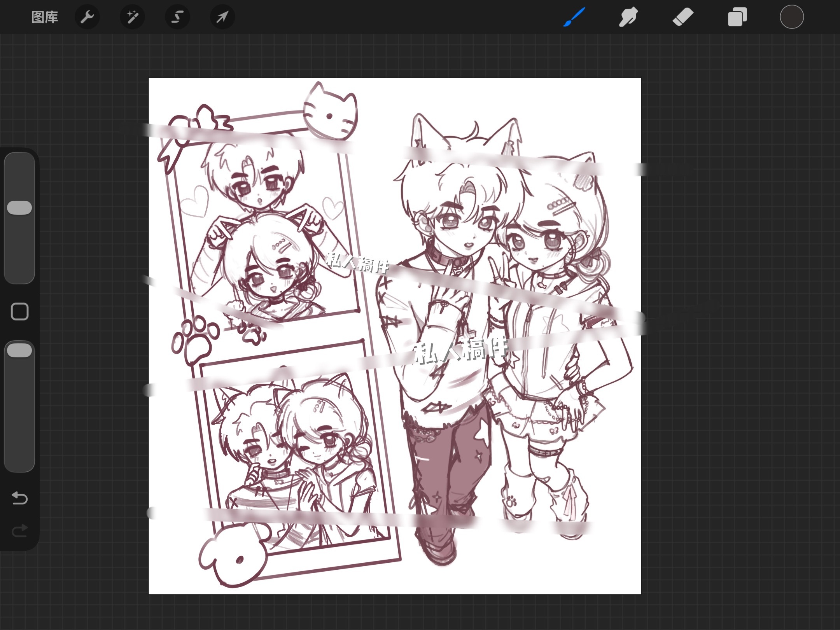840x630 pixels.
Task: Click the brush opacity slider handle
Action: tap(19, 350)
